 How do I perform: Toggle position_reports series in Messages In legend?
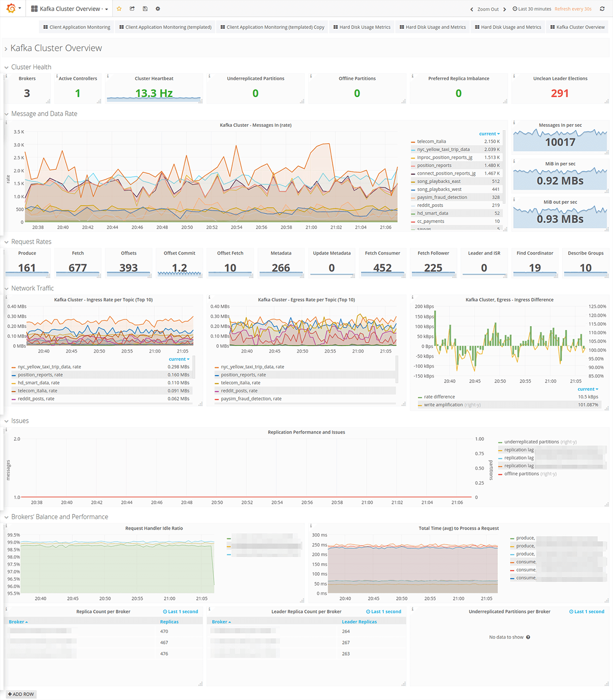pos(434,165)
